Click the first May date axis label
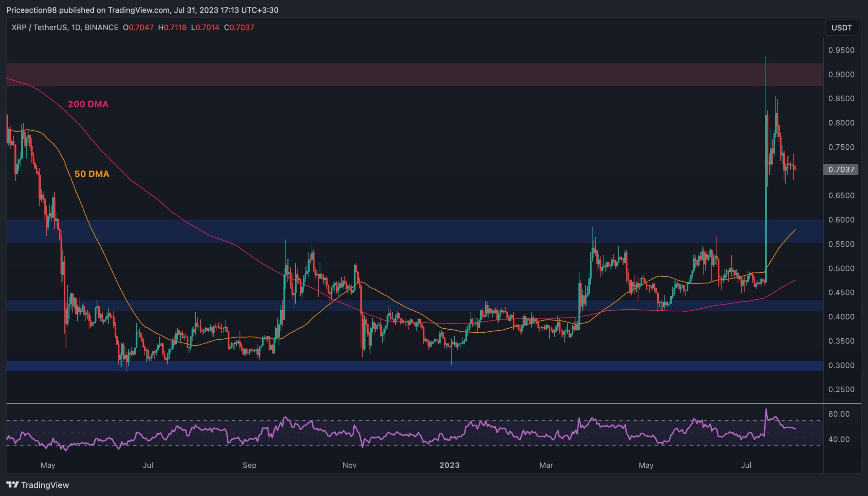The height and width of the screenshot is (496, 868). [x=48, y=466]
